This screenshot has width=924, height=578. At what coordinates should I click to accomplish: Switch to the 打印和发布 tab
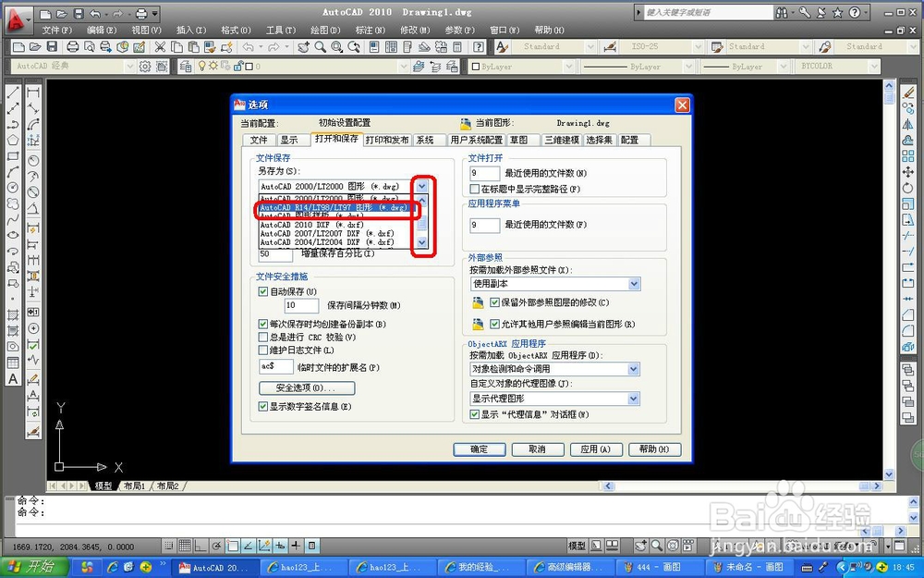(387, 140)
